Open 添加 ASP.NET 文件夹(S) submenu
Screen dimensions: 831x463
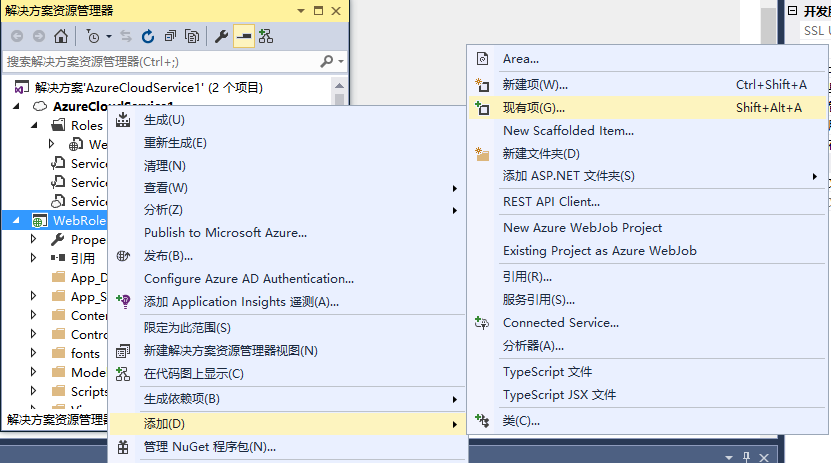(648, 176)
